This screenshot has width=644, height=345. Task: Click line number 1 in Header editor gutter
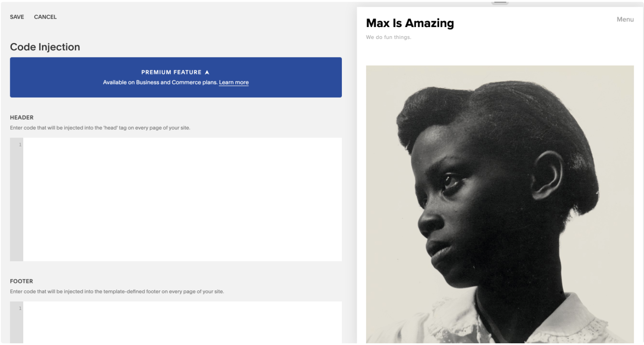pyautogui.click(x=19, y=145)
